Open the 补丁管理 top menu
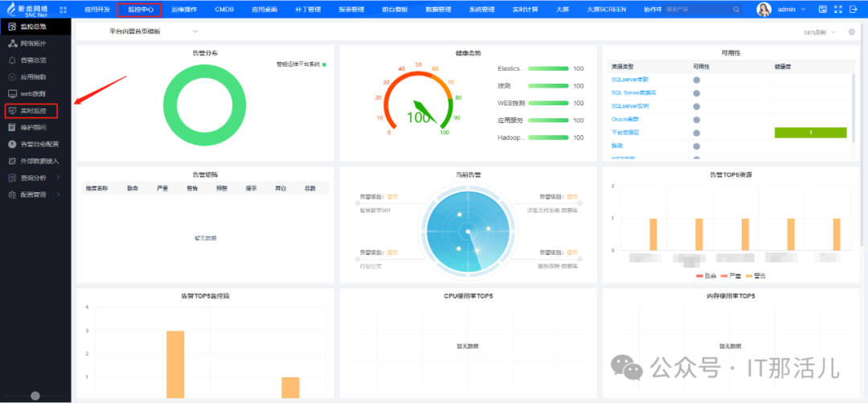Screen dimensions: 868x403 click(308, 10)
